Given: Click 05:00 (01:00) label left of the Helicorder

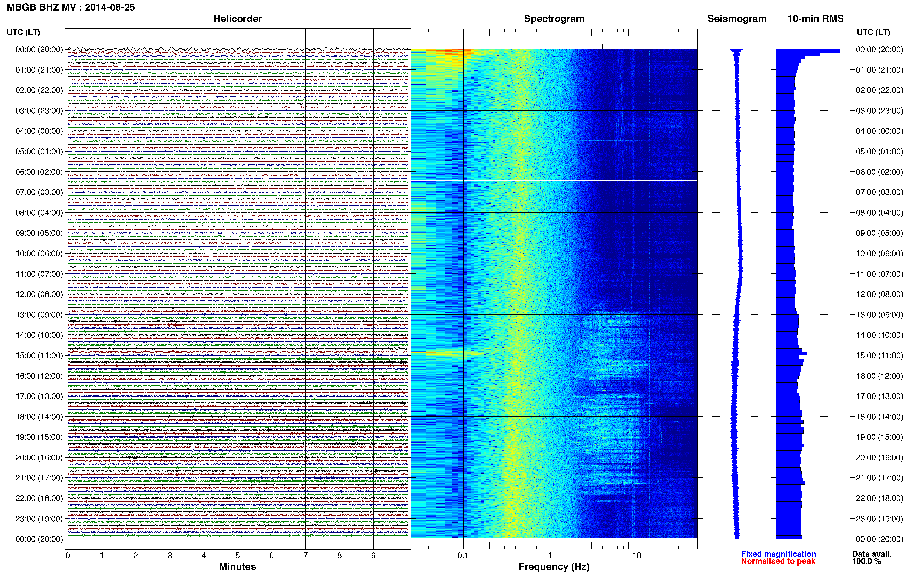Looking at the screenshot, I should pyautogui.click(x=39, y=151).
